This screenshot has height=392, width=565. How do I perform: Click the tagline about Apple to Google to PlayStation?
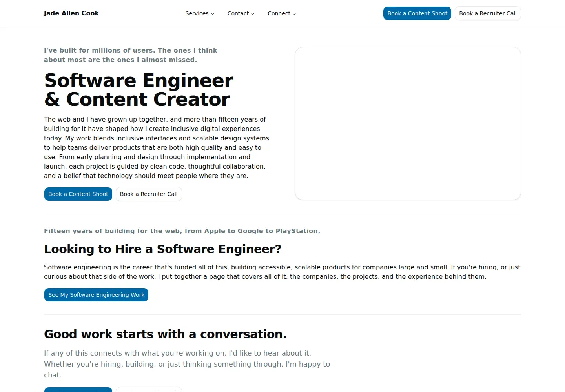click(182, 231)
